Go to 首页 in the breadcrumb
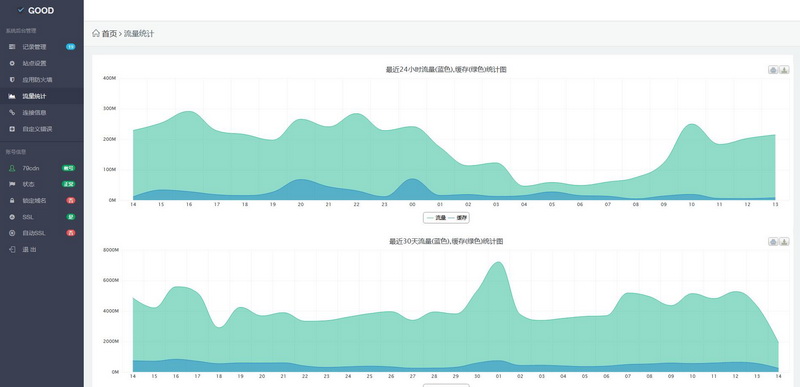 [x=109, y=34]
